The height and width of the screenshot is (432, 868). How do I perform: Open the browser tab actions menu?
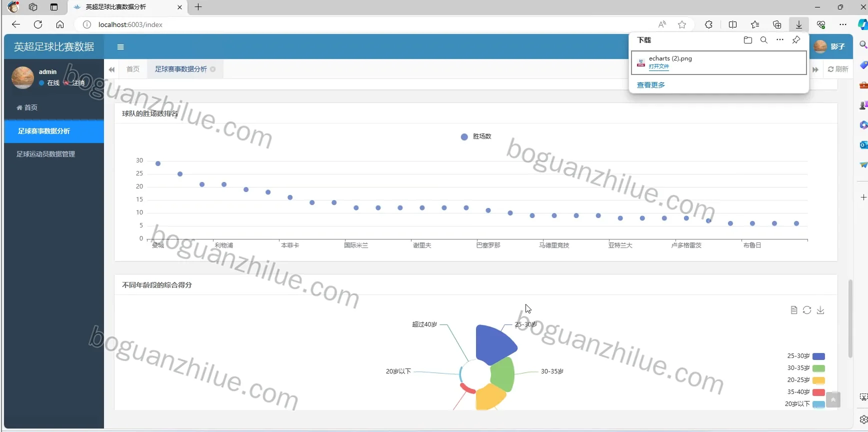[x=54, y=7]
